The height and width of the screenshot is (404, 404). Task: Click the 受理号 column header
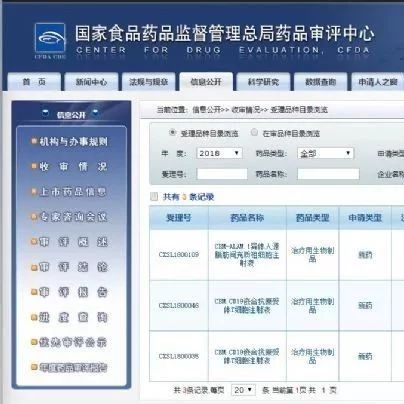click(179, 218)
